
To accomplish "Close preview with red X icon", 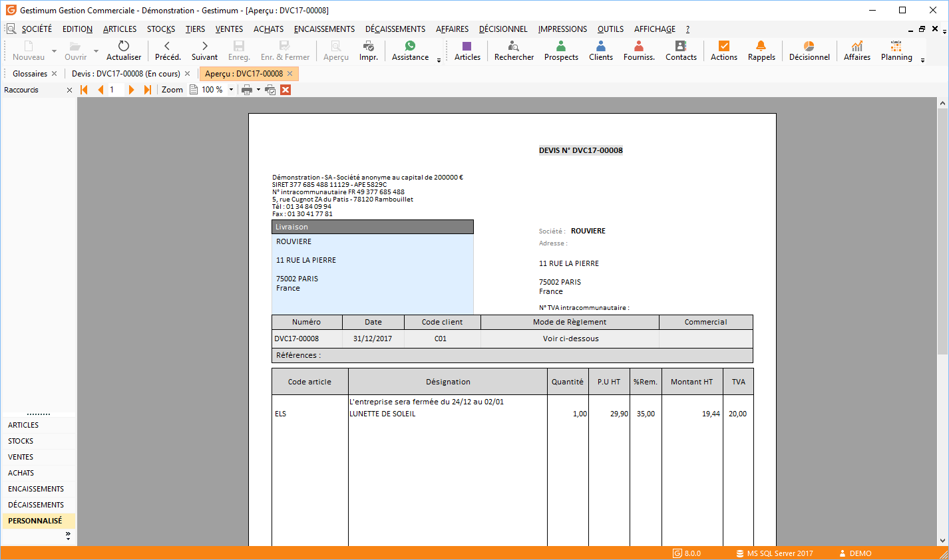I will click(x=285, y=90).
